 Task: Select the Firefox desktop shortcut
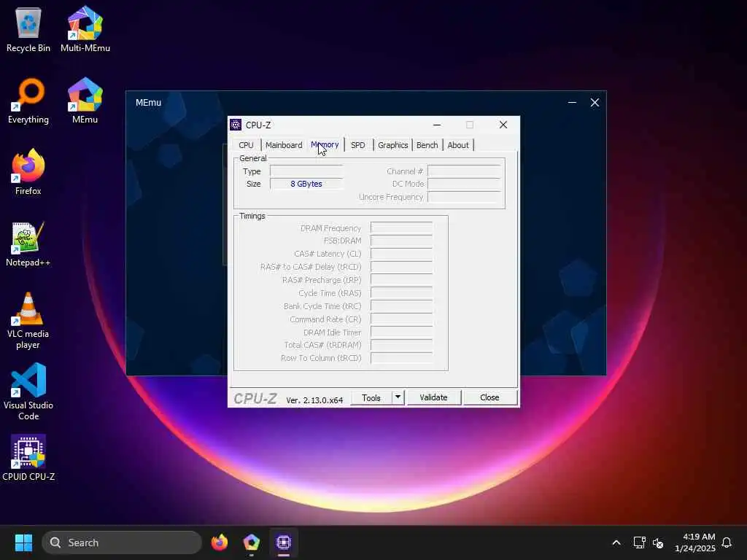tap(28, 172)
